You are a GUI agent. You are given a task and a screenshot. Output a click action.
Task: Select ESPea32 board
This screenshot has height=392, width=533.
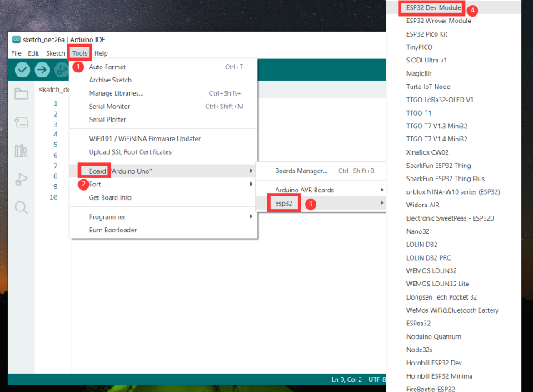[453, 324]
